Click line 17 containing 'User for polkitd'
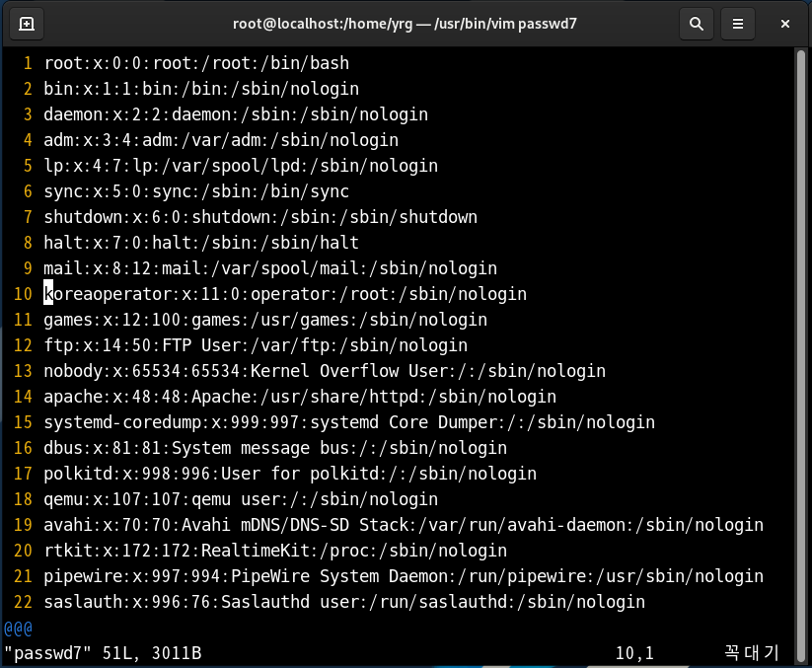Screen dimensions: 812x668 [x=290, y=474]
